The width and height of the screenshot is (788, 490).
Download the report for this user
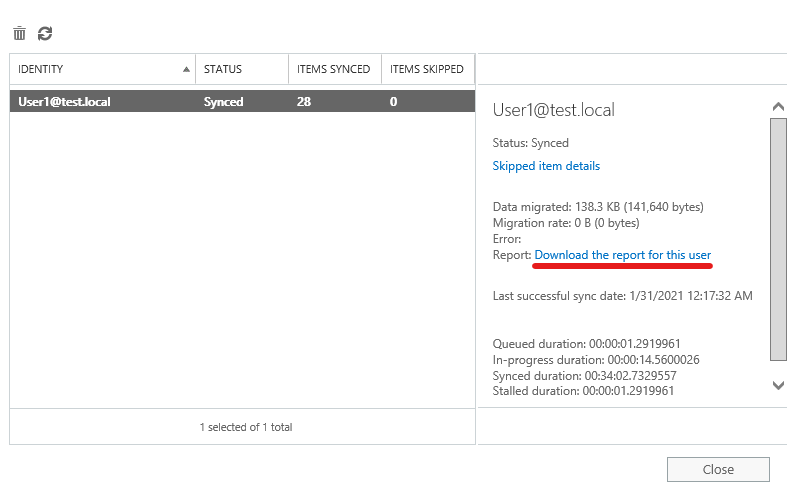[x=623, y=255]
